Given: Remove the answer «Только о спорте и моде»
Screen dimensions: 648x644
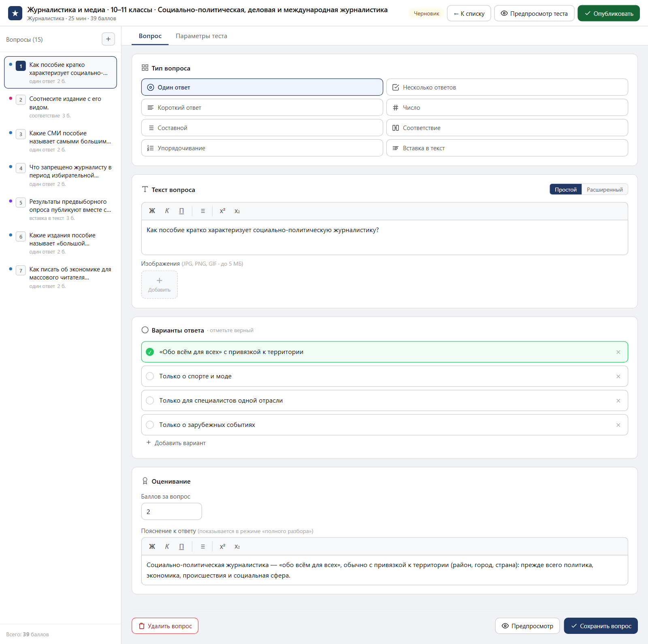Looking at the screenshot, I should [x=618, y=376].
